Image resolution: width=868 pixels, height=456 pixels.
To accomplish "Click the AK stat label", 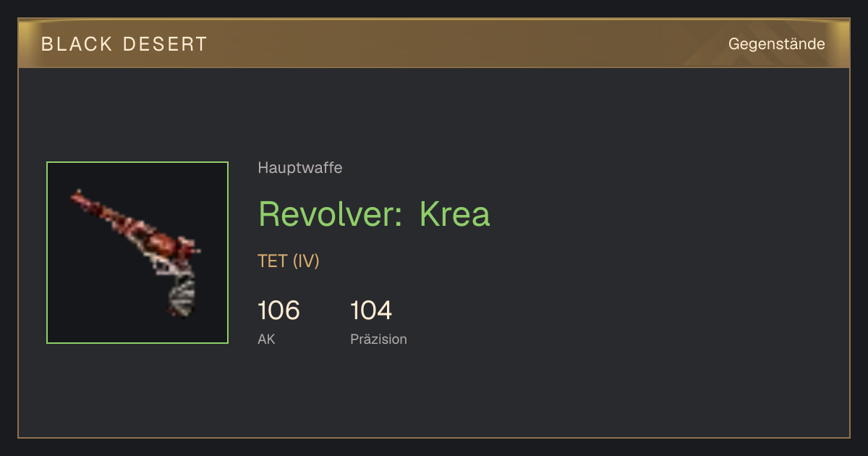I will tap(266, 339).
